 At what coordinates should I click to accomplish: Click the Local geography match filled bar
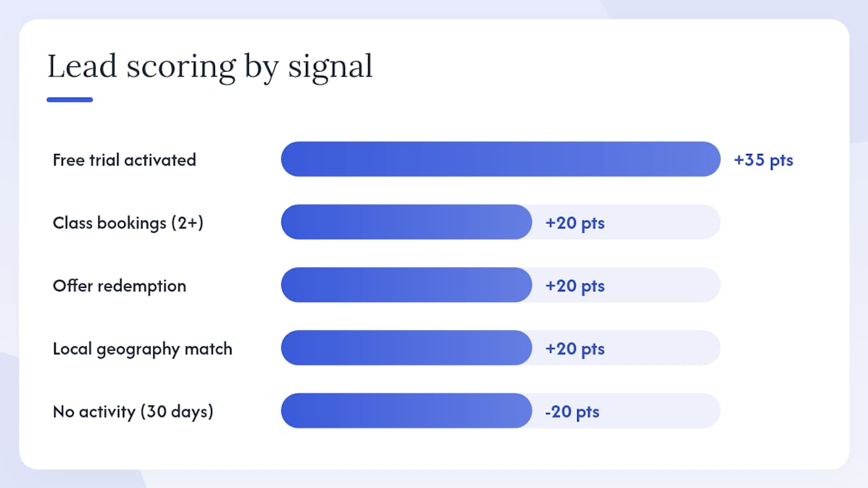tap(406, 348)
